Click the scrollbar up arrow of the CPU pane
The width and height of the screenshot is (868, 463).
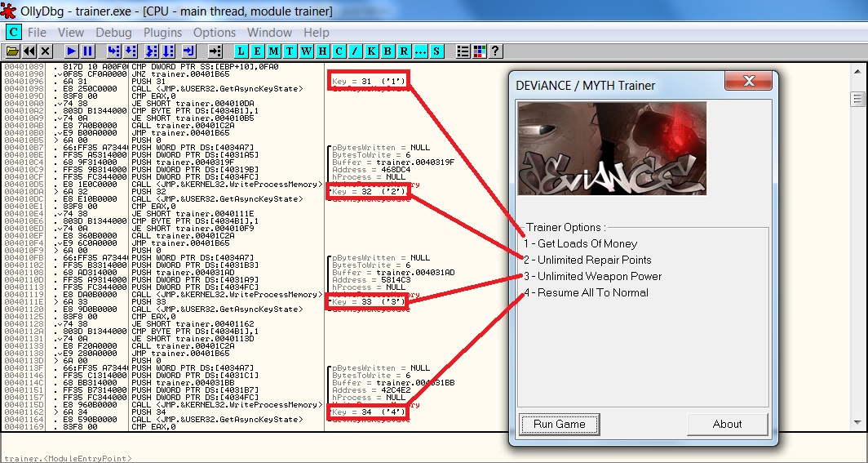[858, 71]
